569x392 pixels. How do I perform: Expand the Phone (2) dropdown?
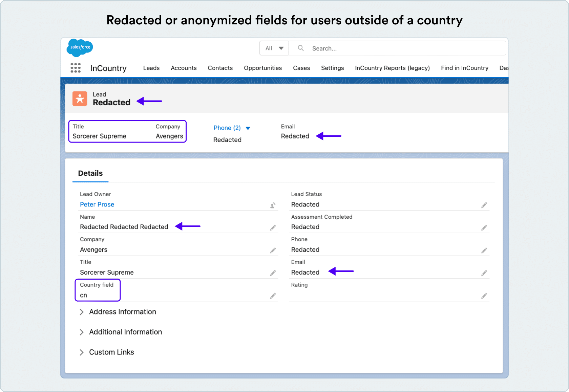[x=248, y=128]
